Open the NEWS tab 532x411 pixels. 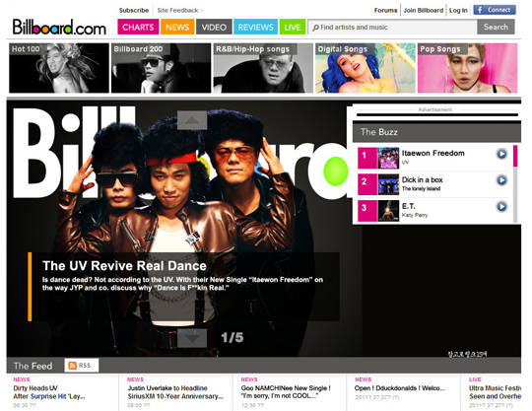[x=177, y=27]
